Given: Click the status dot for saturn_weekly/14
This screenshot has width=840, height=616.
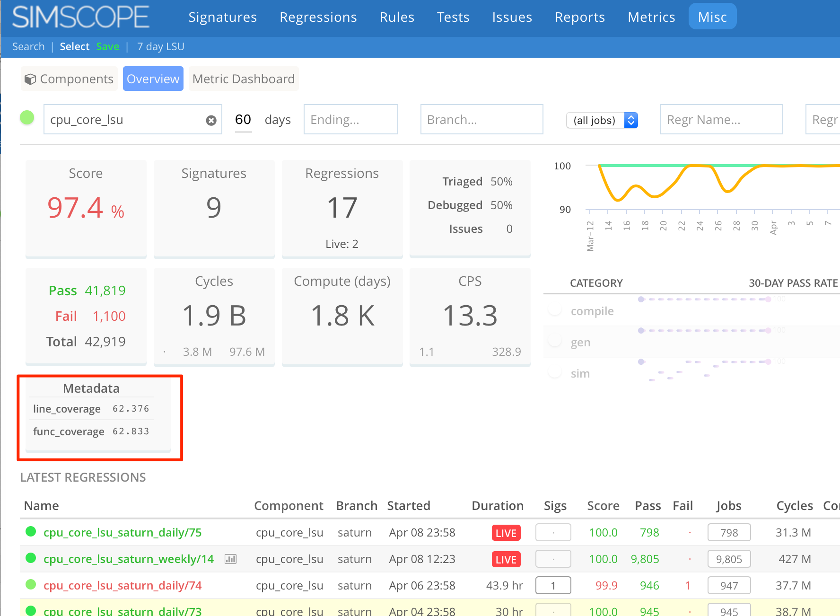Looking at the screenshot, I should click(x=31, y=558).
